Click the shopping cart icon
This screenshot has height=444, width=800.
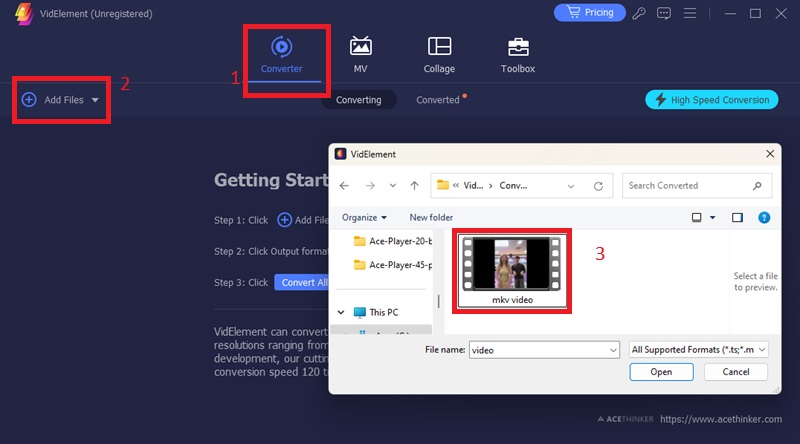pos(573,12)
